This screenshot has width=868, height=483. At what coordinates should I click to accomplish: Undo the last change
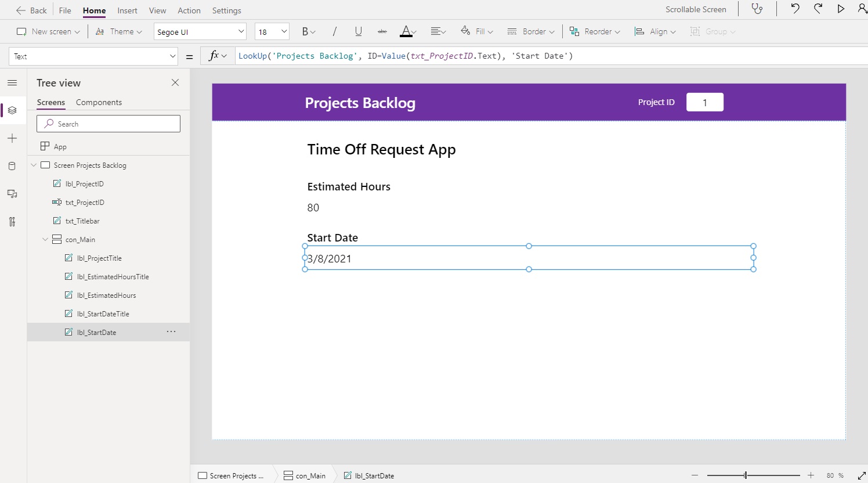[x=794, y=9]
